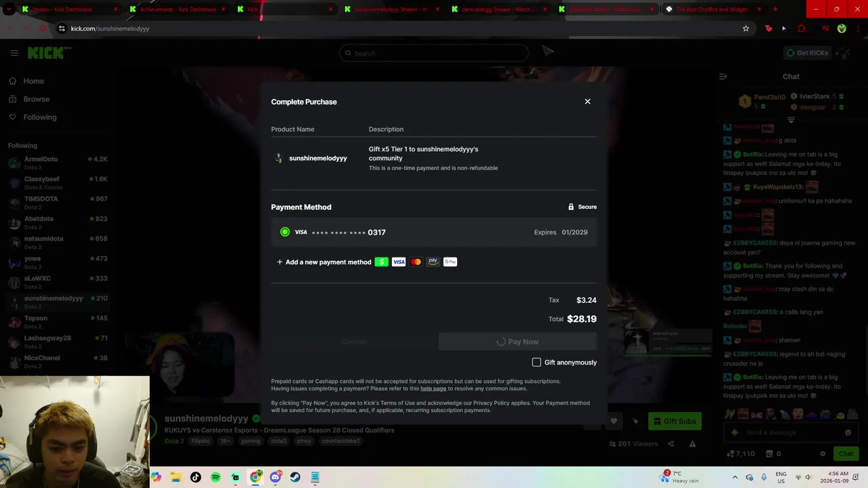Close the Complete Purchase dialog
868x488 pixels.
tap(587, 102)
